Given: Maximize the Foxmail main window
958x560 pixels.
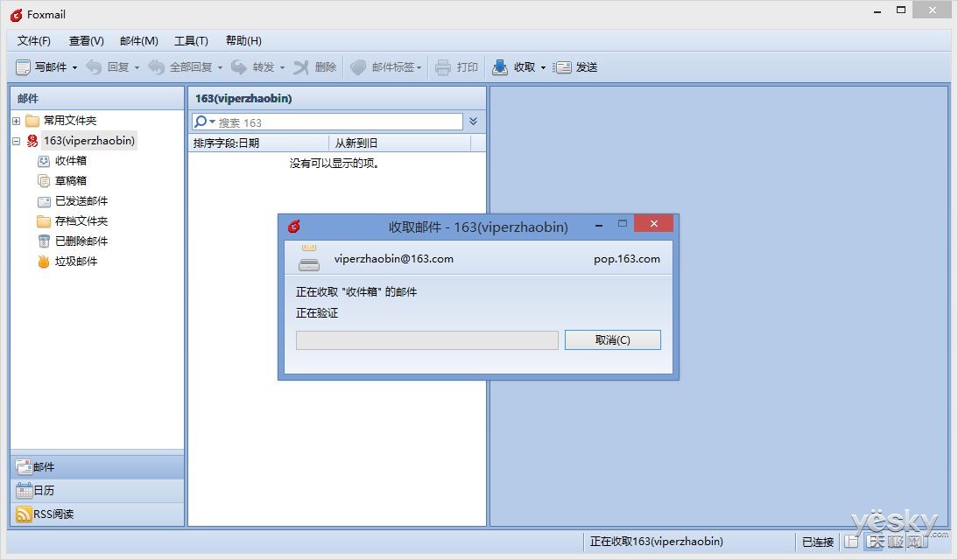Looking at the screenshot, I should pos(900,10).
